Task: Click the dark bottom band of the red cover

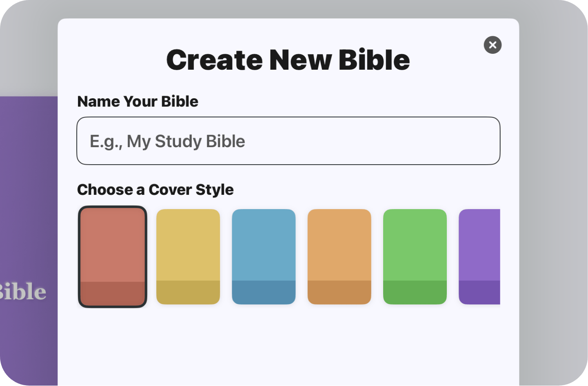Action: 112,293
